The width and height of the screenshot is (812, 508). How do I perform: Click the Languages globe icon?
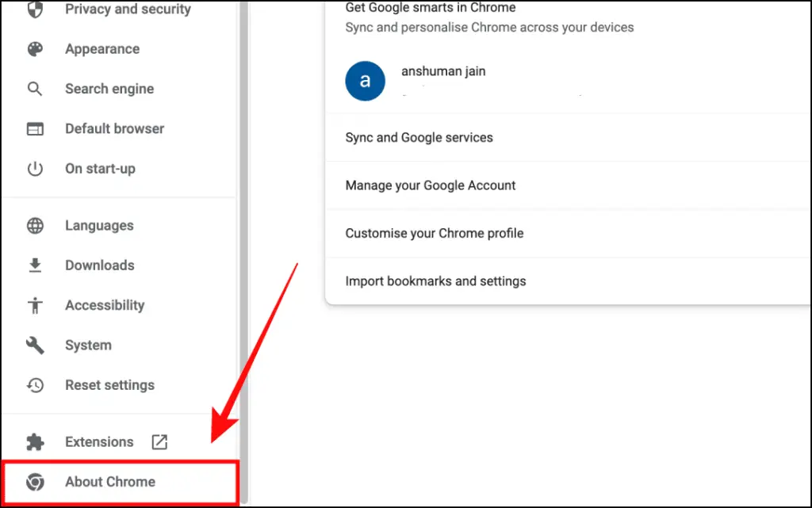coord(35,226)
